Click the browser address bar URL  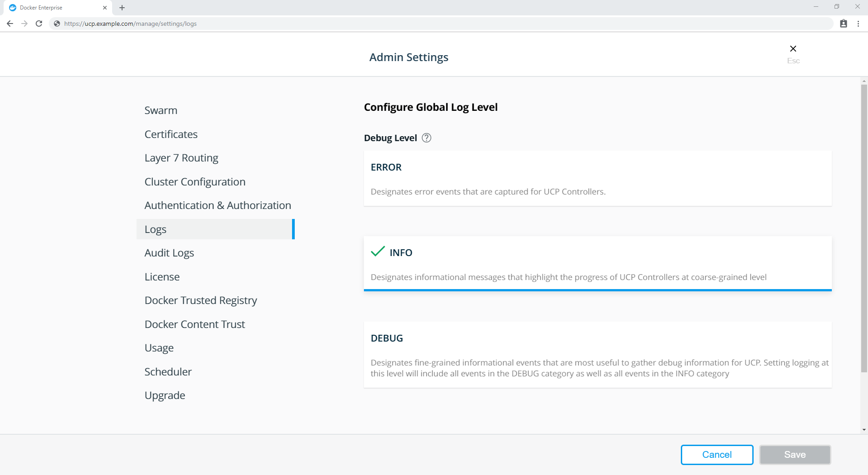coord(130,24)
